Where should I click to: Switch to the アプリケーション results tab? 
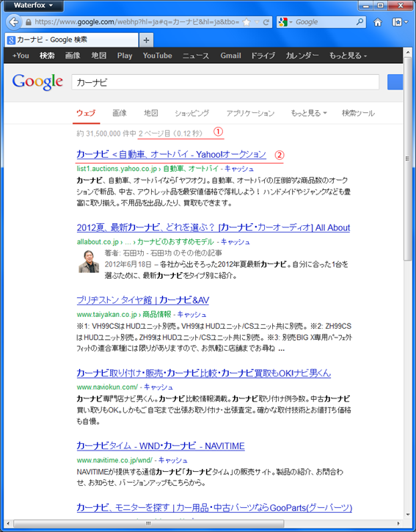point(250,113)
